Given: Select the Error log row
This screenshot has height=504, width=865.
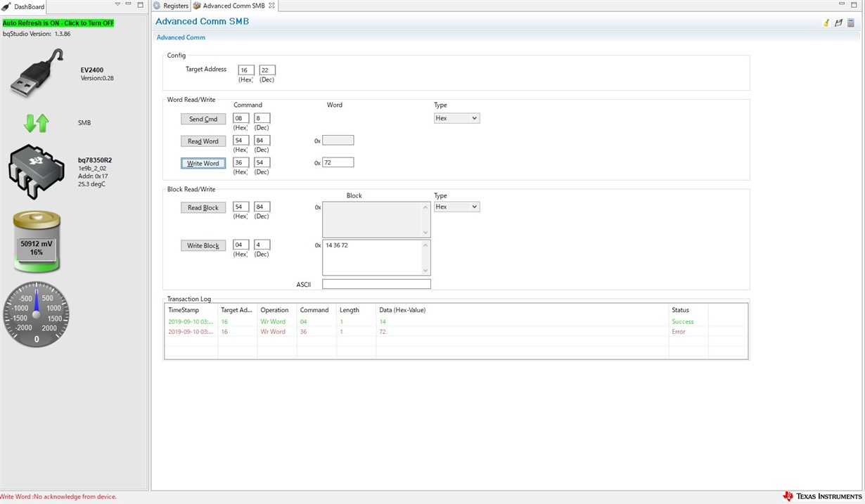Looking at the screenshot, I should click(x=456, y=332).
